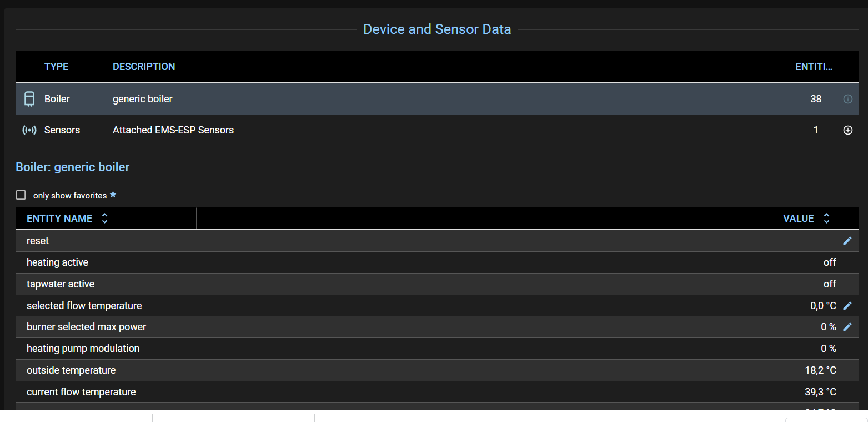The image size is (868, 422).
Task: Edit the reset entity with the pencil icon
Action: (x=847, y=240)
